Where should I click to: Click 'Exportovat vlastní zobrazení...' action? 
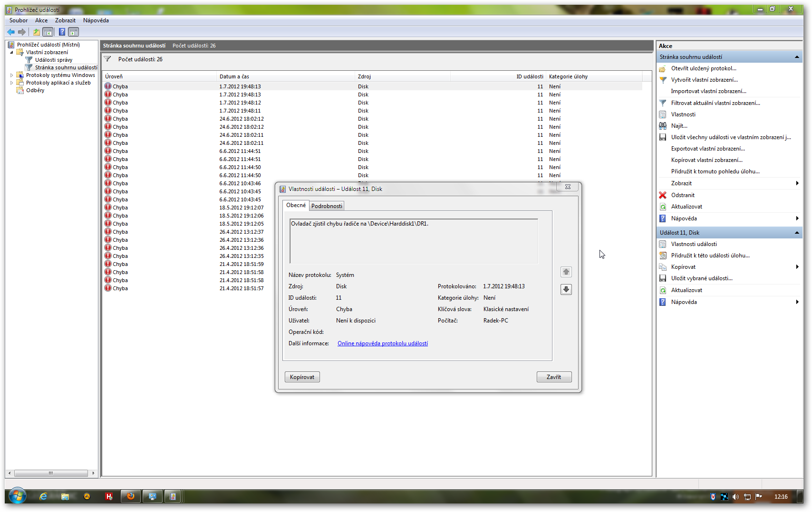tap(708, 149)
